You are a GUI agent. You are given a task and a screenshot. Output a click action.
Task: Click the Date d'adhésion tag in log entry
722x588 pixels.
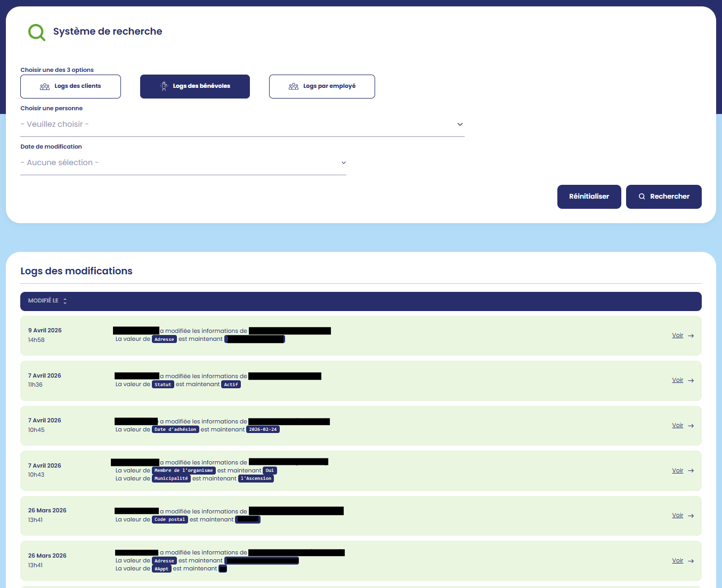point(175,429)
